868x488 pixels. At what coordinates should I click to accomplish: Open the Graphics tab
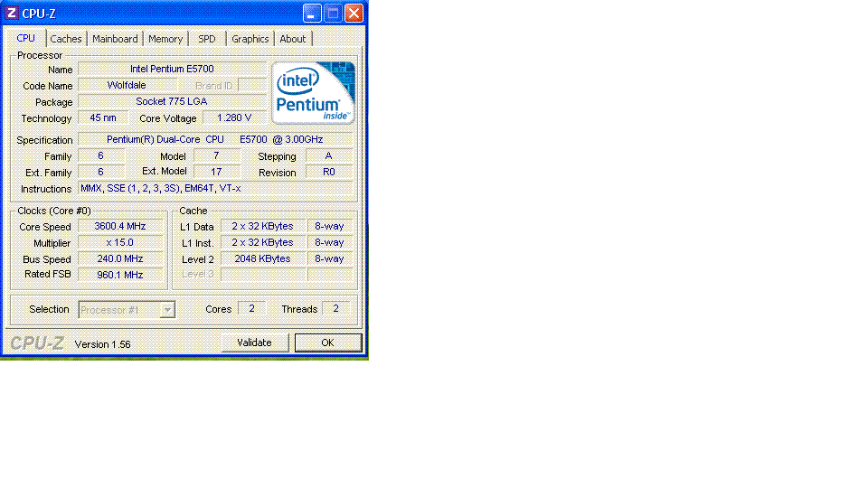click(x=250, y=39)
